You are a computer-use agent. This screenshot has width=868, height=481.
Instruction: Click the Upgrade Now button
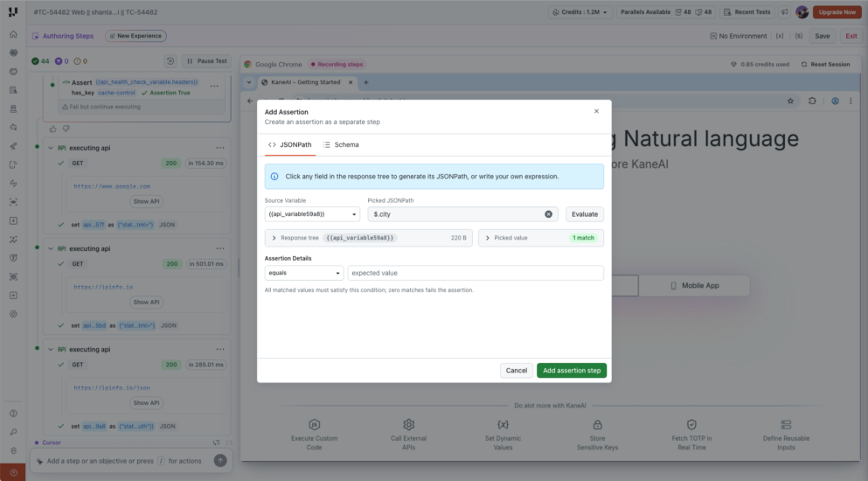(x=837, y=12)
